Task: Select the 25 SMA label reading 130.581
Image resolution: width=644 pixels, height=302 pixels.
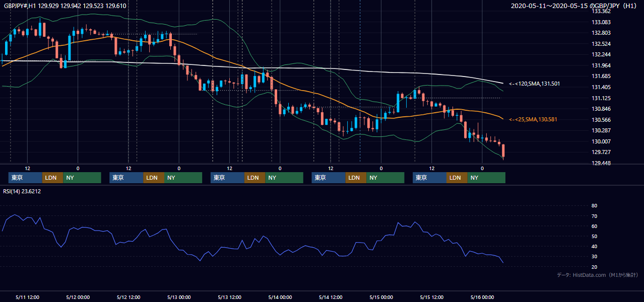Action: click(533, 119)
